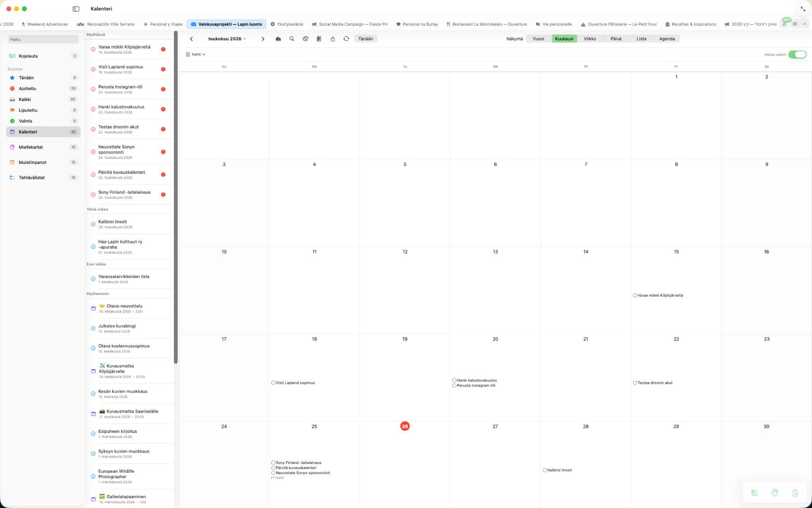Open the calendar search magnifier
The height and width of the screenshot is (508, 812).
tap(292, 39)
